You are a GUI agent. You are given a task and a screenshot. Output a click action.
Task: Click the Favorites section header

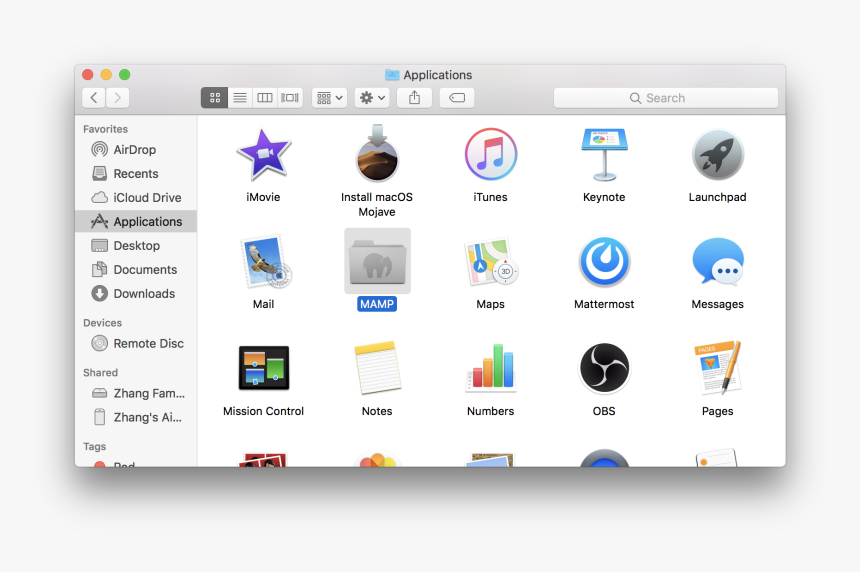(x=105, y=129)
